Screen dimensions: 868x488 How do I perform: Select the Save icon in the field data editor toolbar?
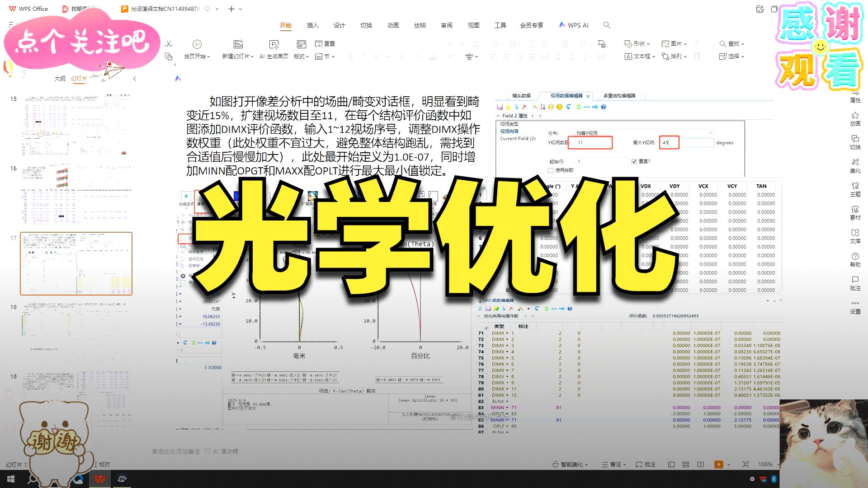click(500, 107)
